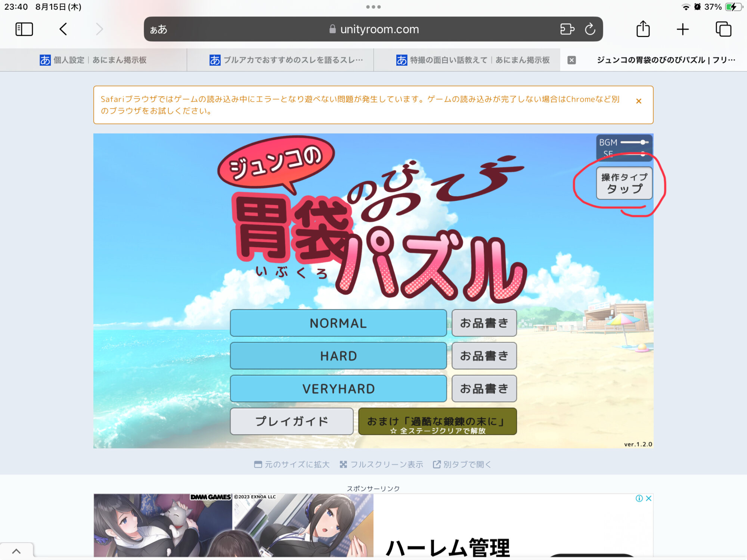Tap the share icon in Safari toolbar
Screen dimensions: 747x560
(x=643, y=29)
